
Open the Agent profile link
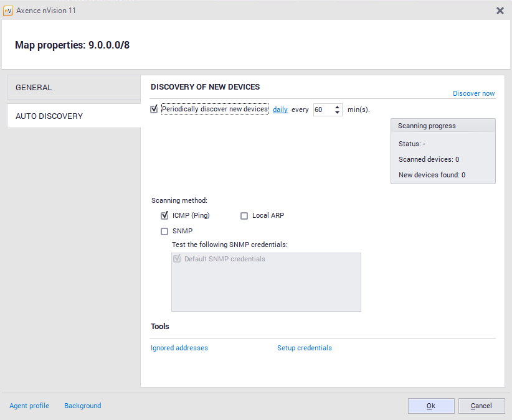coord(29,406)
